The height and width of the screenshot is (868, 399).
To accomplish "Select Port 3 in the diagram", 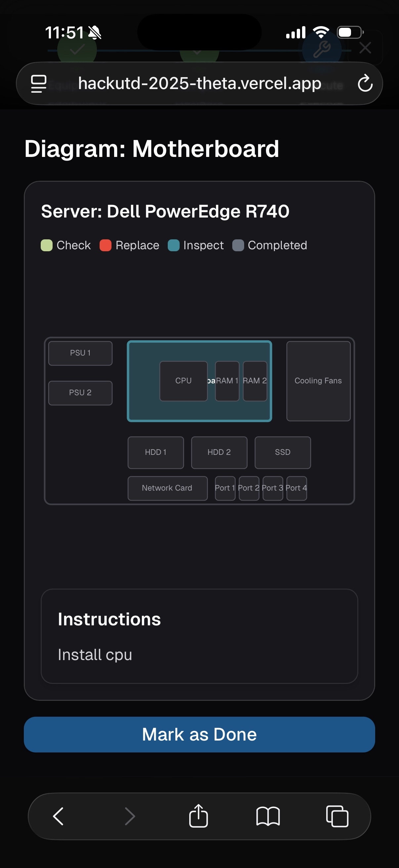I will click(x=273, y=488).
